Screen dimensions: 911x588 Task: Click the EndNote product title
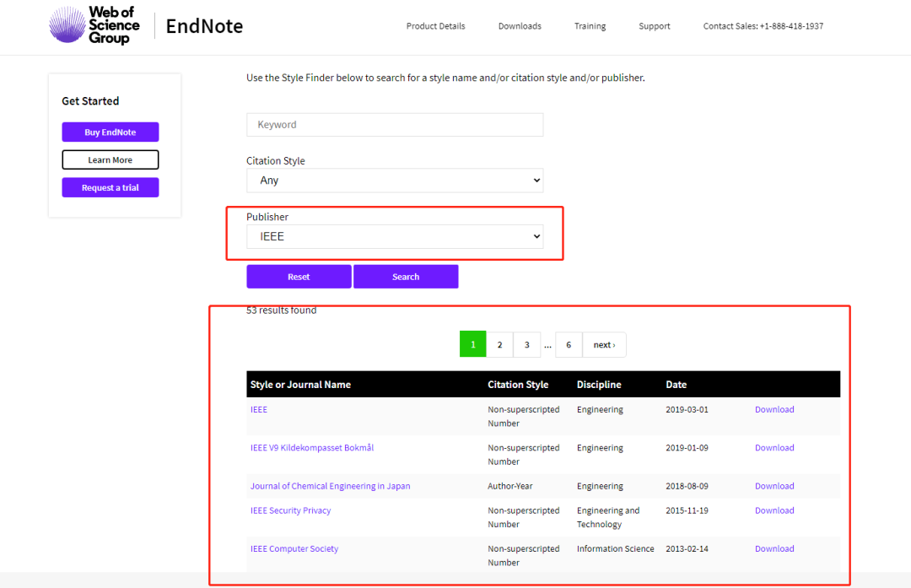[x=204, y=26]
